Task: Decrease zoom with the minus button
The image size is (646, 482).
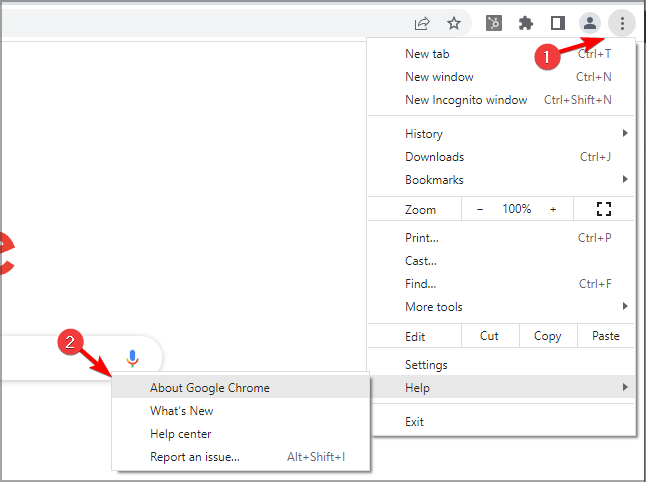Action: click(480, 209)
